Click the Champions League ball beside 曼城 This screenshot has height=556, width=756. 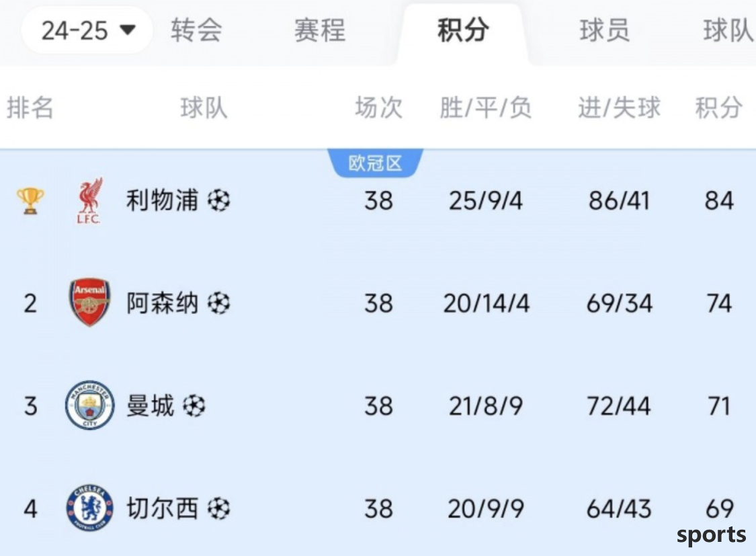tap(194, 406)
